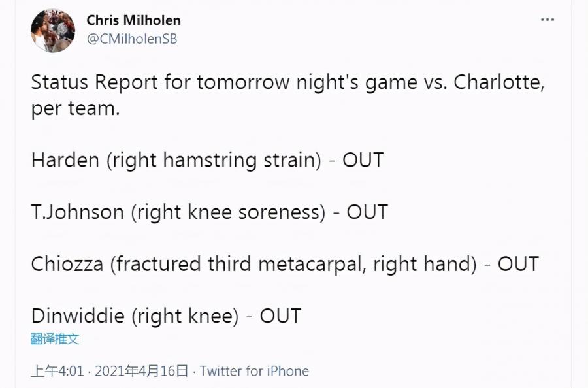Click OUT status beside T.Johnson
Viewport: 588px width, 388px height.
point(367,212)
